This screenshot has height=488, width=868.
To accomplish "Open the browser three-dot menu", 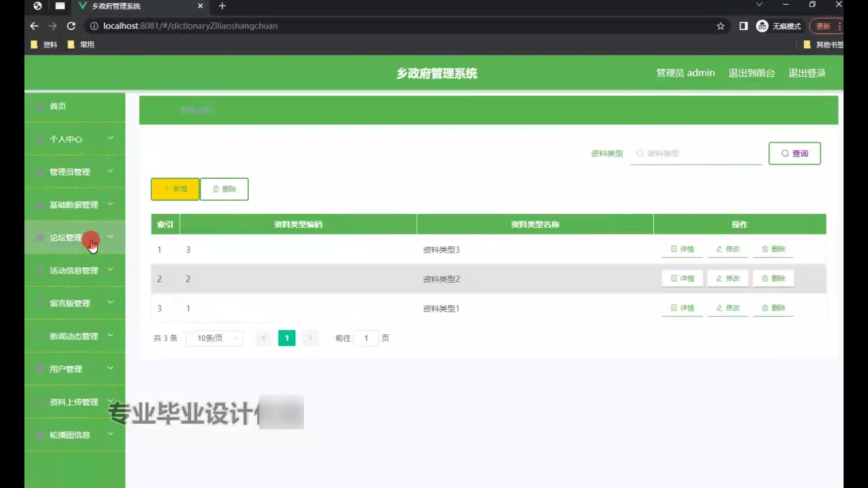I will [x=840, y=26].
